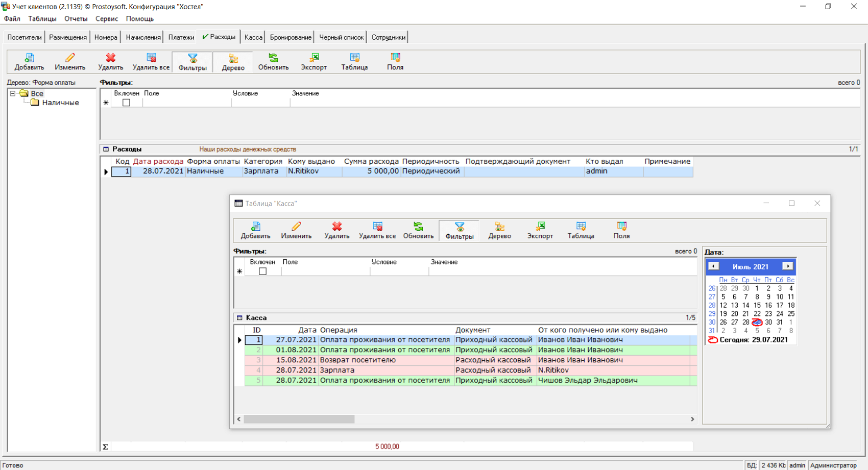Select Наличные folder in the tree

coord(60,103)
